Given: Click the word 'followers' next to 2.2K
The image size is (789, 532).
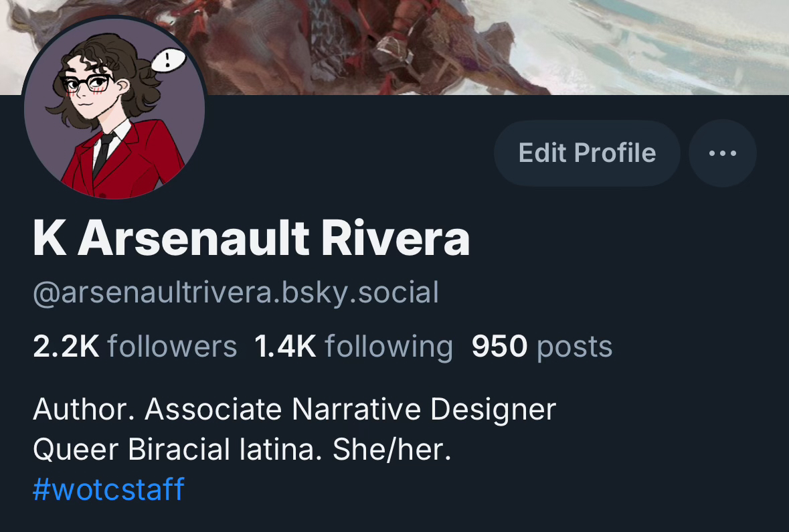Looking at the screenshot, I should (172, 346).
